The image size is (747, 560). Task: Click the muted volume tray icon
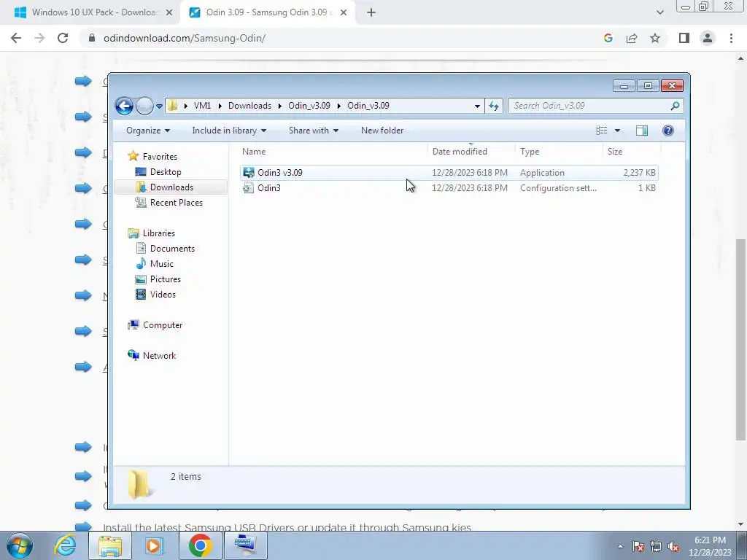click(x=673, y=546)
